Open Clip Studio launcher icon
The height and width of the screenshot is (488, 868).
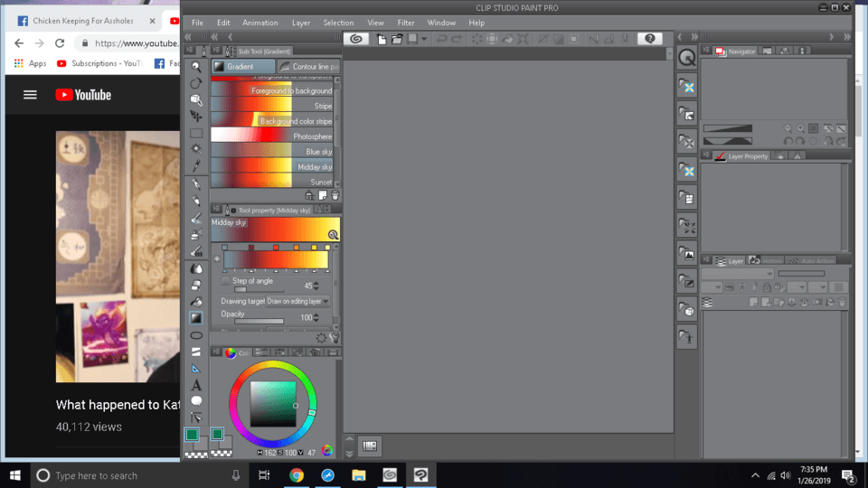tap(356, 39)
